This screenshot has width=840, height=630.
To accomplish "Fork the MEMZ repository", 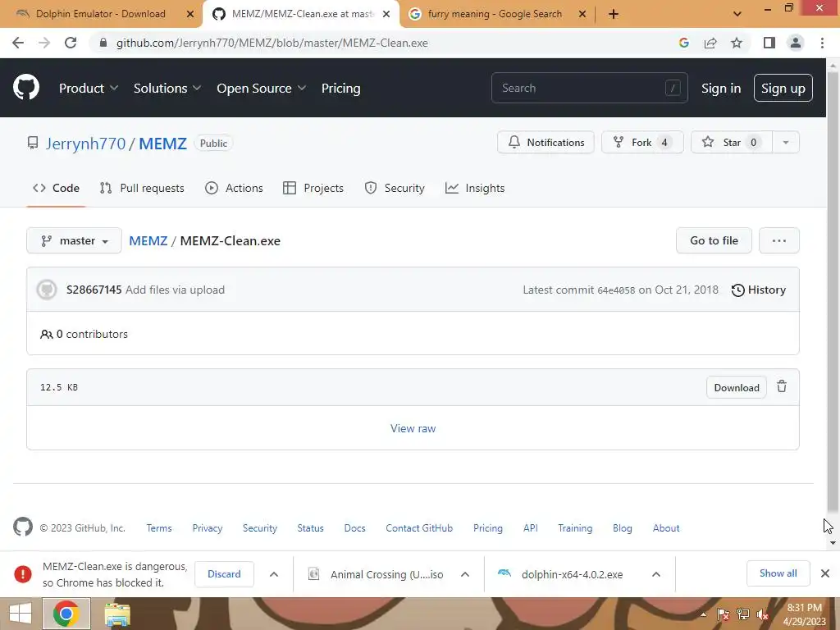I will point(642,143).
